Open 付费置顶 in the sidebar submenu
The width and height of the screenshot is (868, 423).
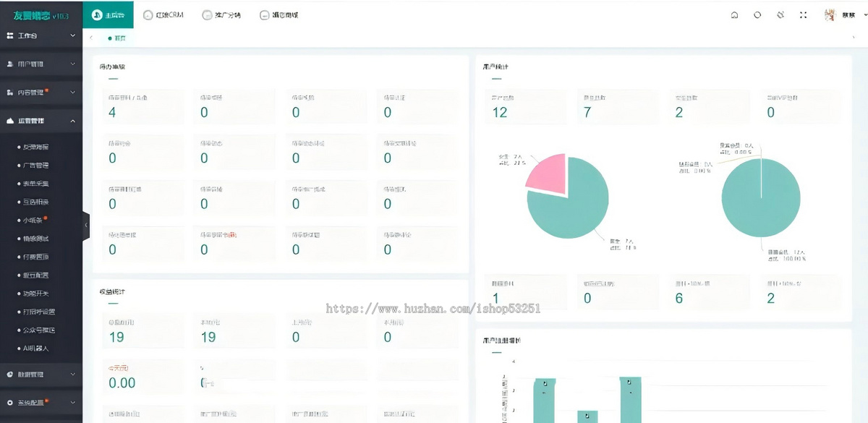36,257
